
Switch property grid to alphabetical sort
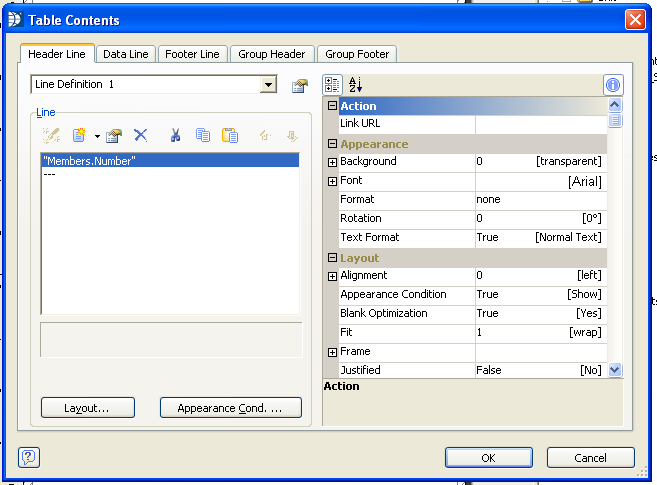tap(356, 85)
